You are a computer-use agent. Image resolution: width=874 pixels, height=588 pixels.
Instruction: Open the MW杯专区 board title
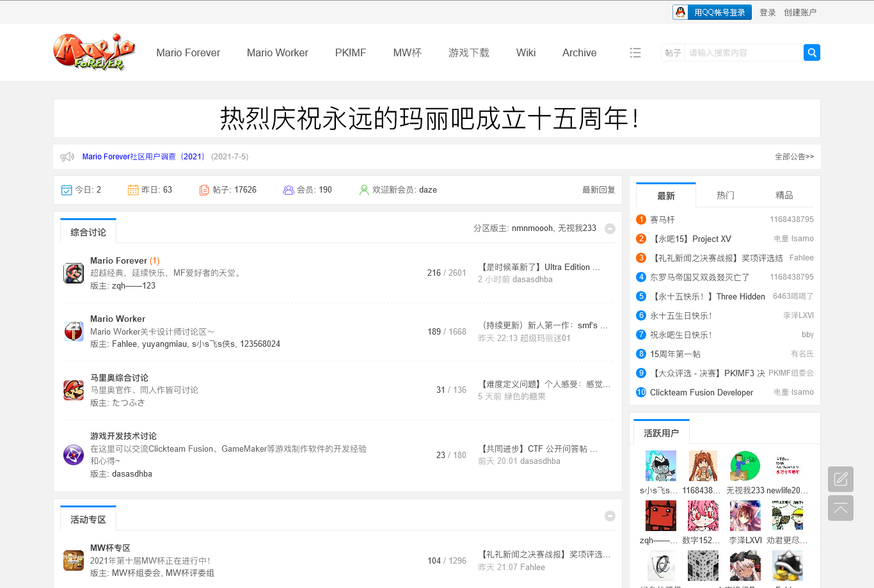(x=110, y=548)
